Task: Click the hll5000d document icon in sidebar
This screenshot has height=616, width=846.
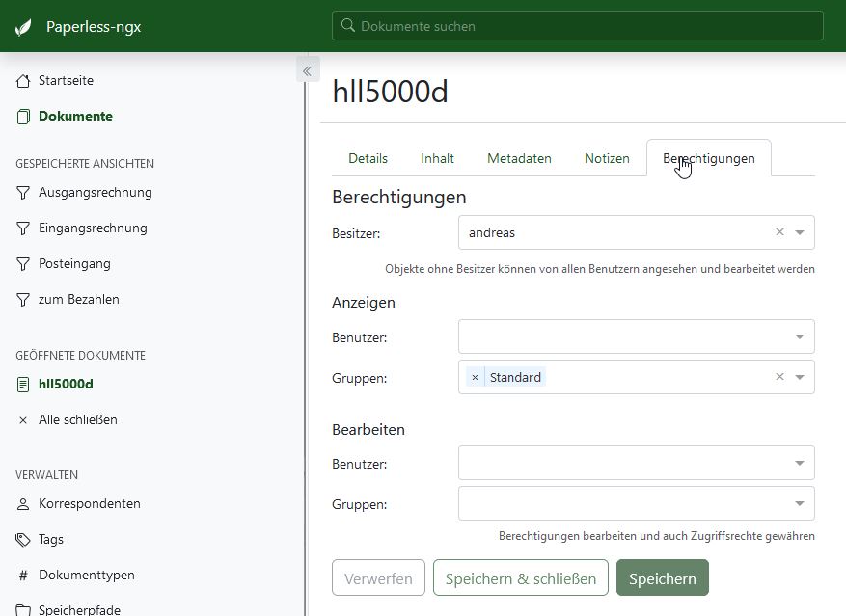Action: click(23, 385)
